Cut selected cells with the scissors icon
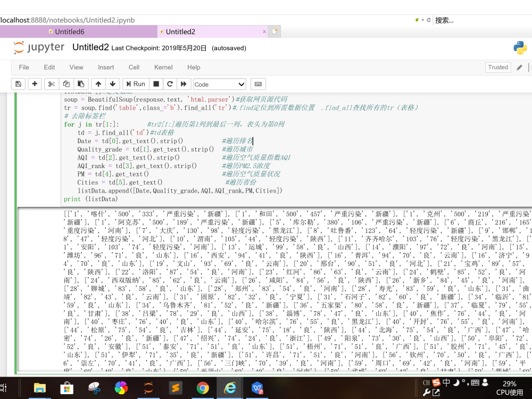The height and width of the screenshot is (399, 532). click(52, 84)
